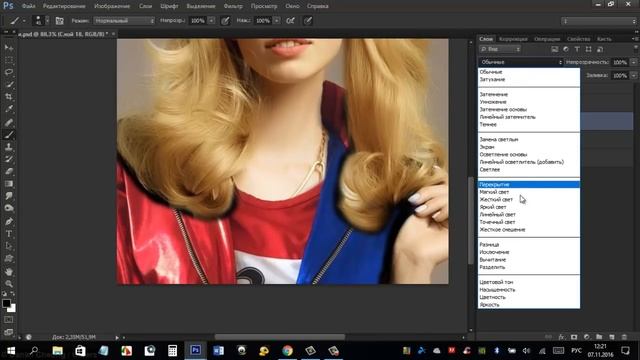Select the Gradient tool
The width and height of the screenshot is (640, 360).
[x=9, y=184]
